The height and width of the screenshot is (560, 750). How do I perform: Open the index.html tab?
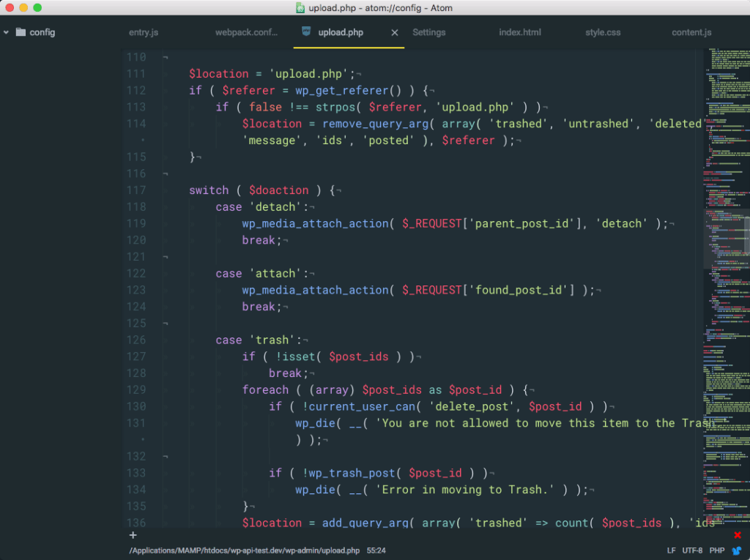coord(520,32)
